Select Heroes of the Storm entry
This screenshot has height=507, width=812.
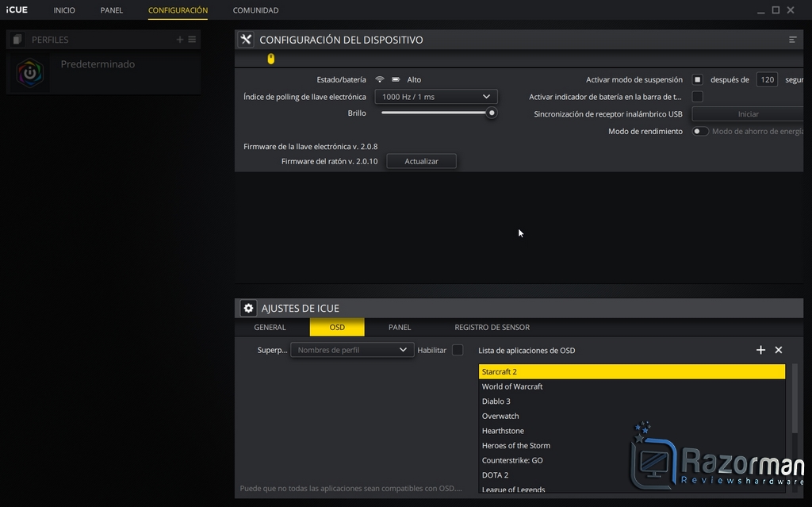coord(632,445)
